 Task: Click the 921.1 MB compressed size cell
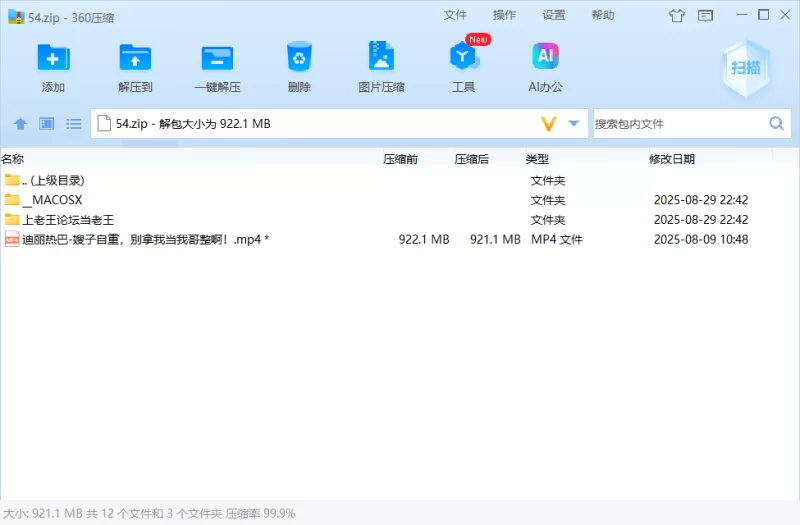(x=495, y=239)
